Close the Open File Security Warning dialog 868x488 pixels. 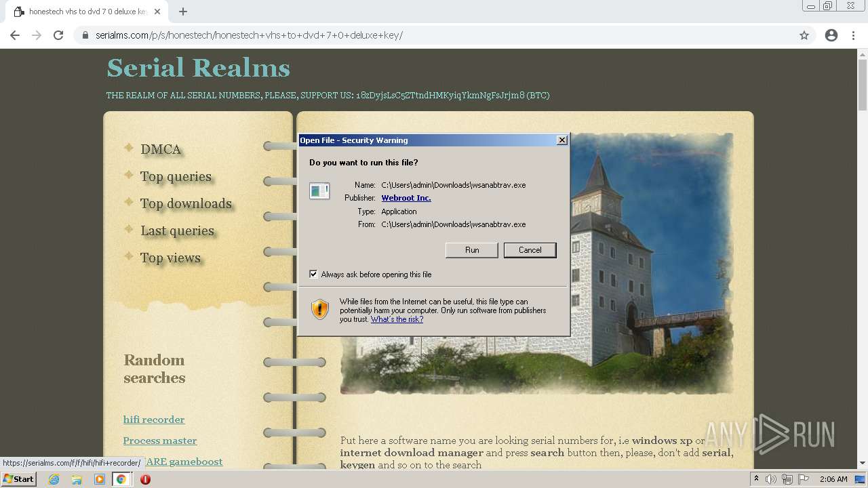click(562, 140)
